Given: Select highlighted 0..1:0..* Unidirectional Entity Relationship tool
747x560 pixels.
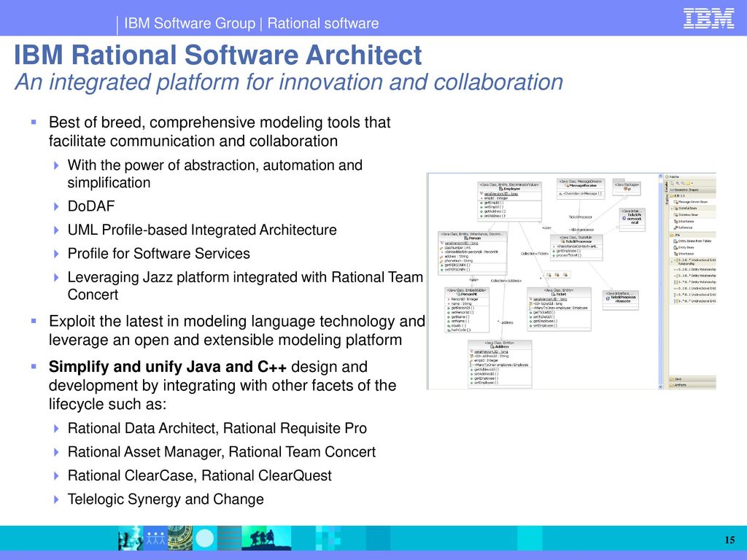Looking at the screenshot, I should tap(694, 262).
